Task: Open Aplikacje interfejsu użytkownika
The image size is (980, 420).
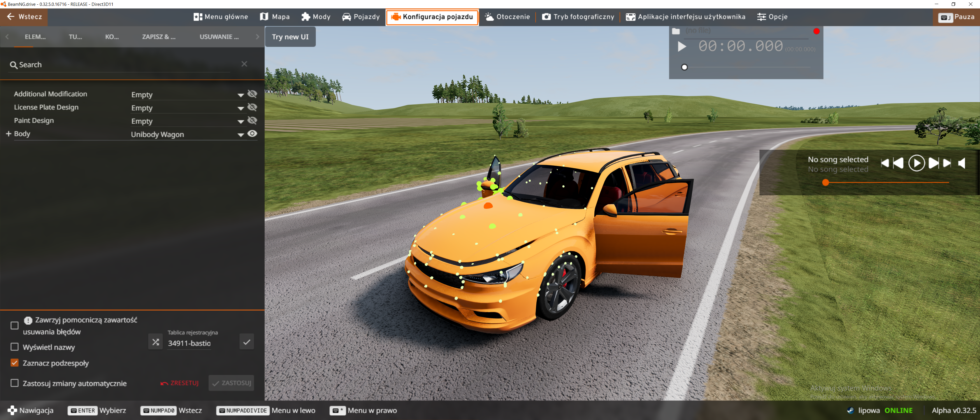Action: [x=686, y=17]
